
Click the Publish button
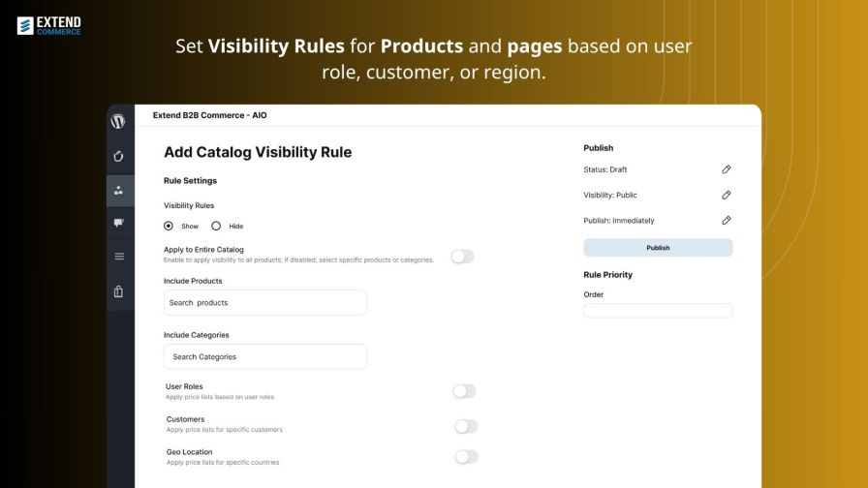pyautogui.click(x=658, y=248)
